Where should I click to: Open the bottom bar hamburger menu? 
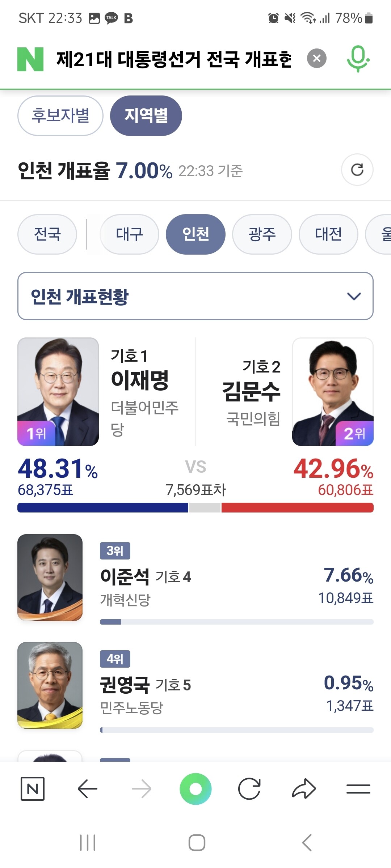(358, 788)
